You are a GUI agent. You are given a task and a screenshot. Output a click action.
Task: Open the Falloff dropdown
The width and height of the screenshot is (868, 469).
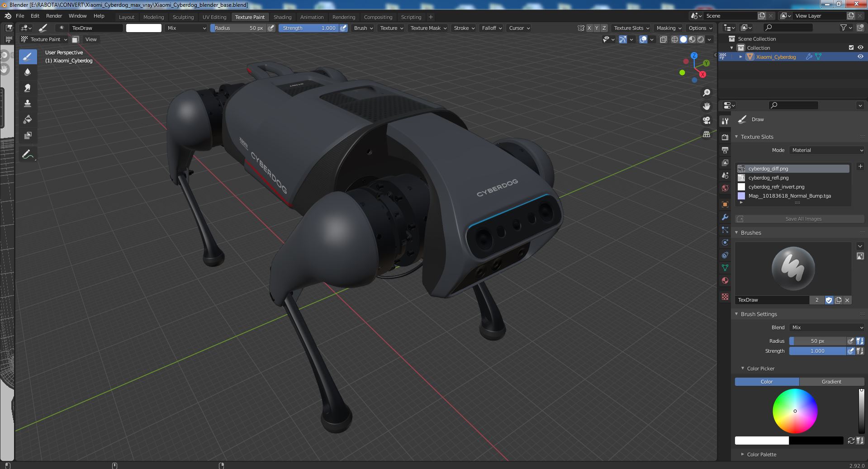[x=491, y=28]
